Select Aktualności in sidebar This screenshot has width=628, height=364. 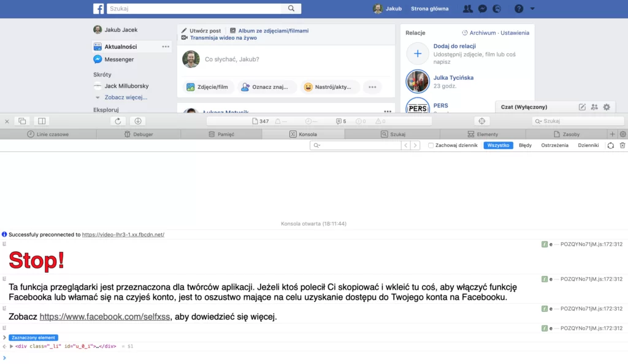[x=121, y=47]
